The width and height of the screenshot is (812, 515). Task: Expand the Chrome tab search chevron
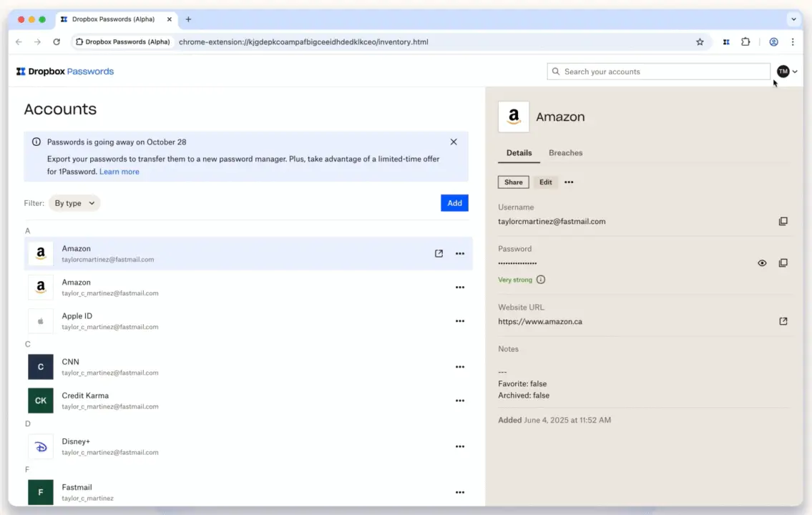pos(793,19)
